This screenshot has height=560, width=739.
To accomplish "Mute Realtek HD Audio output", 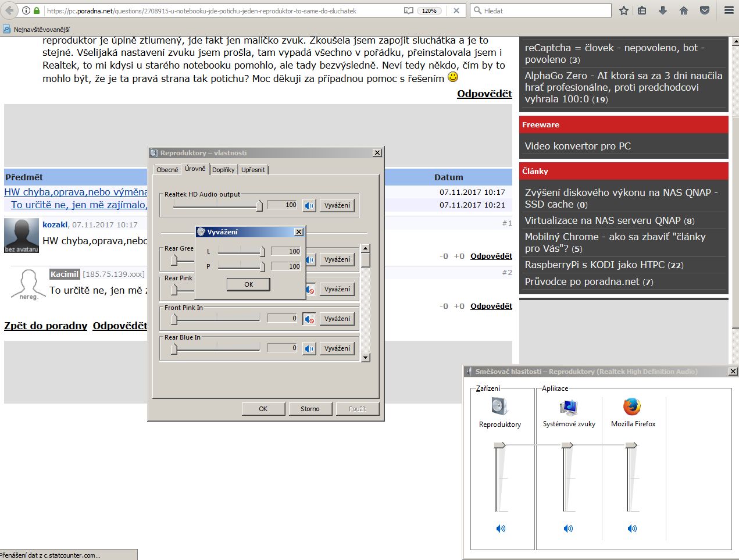I will (x=309, y=205).
